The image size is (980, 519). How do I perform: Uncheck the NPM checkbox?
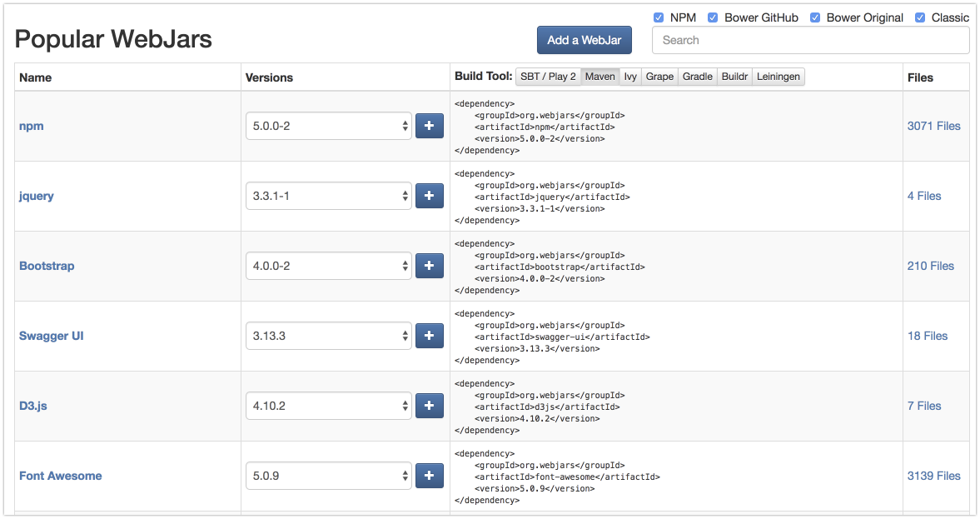(x=658, y=17)
